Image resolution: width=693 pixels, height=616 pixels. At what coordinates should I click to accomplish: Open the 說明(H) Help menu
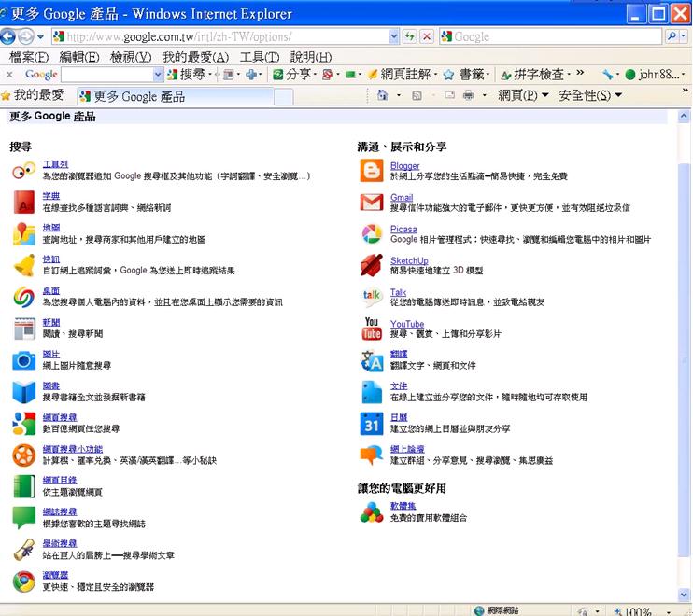tap(311, 57)
